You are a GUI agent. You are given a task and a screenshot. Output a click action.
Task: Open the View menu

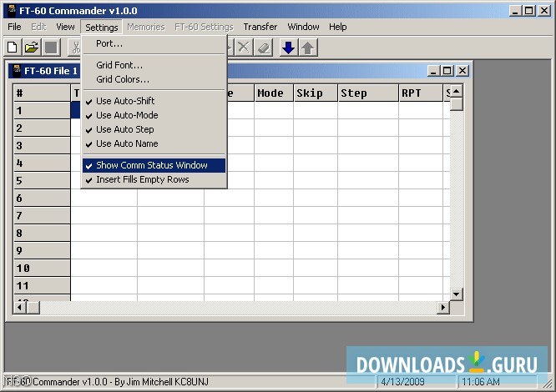click(x=65, y=27)
